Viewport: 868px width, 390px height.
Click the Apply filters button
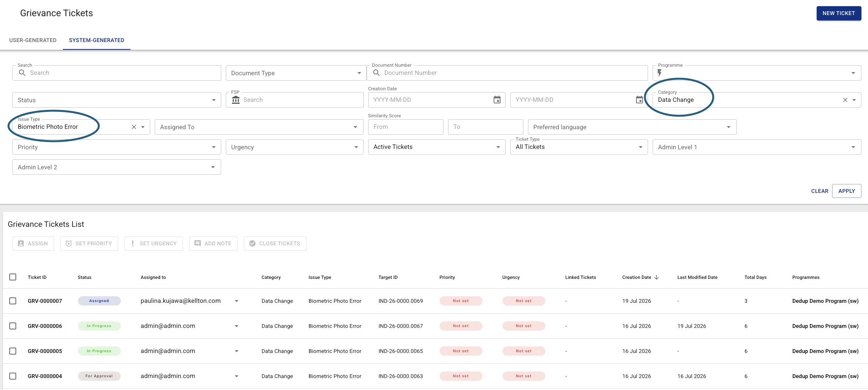[x=847, y=191]
